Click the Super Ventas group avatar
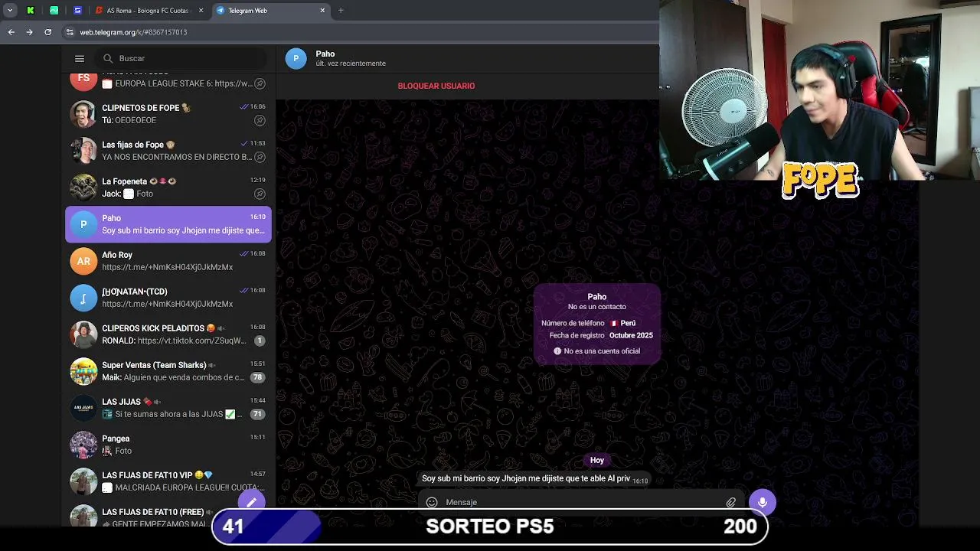 [x=83, y=371]
